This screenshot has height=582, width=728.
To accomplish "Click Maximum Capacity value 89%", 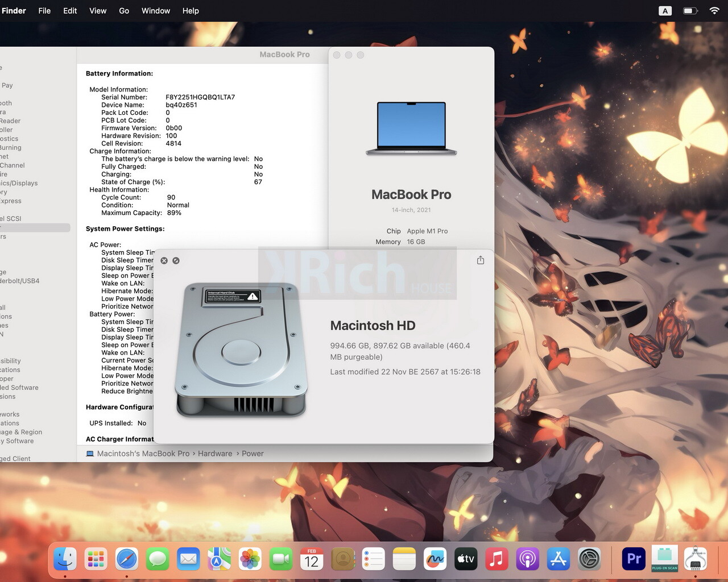I will pyautogui.click(x=174, y=213).
